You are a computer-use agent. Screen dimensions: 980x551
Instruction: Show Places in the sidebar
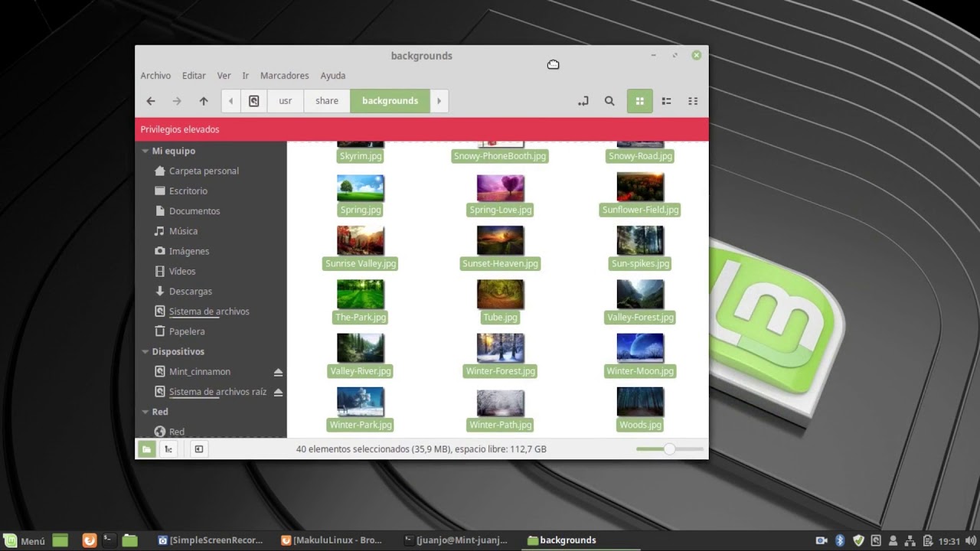[146, 449]
